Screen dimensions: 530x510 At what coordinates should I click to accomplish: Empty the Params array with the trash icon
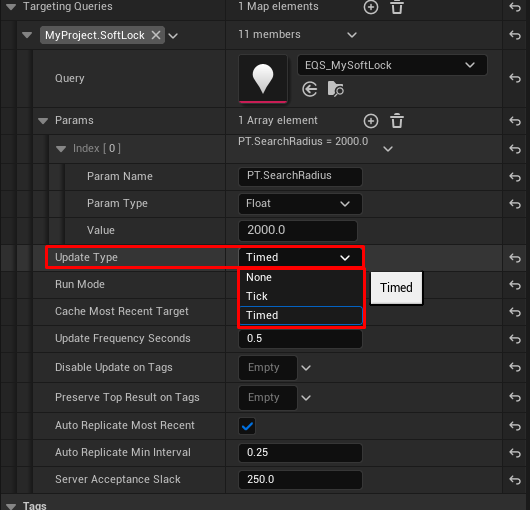[x=397, y=121]
